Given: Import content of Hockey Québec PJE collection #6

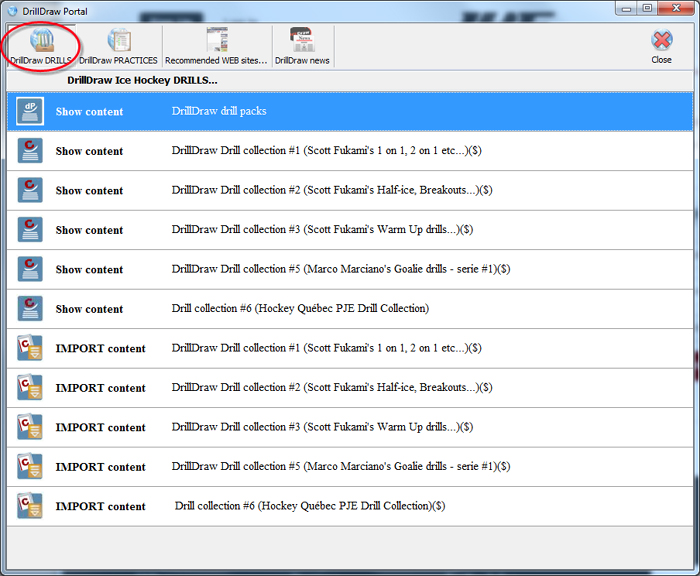Looking at the screenshot, I should [100, 507].
